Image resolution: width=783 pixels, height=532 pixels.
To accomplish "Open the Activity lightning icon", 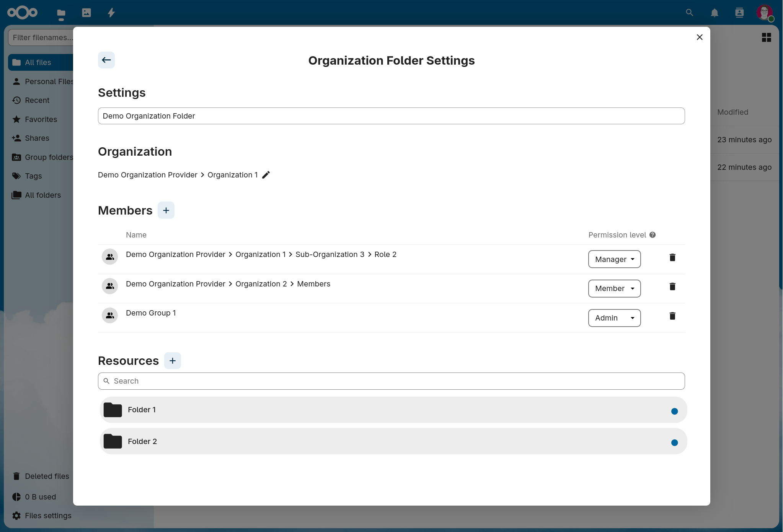I will [x=111, y=13].
